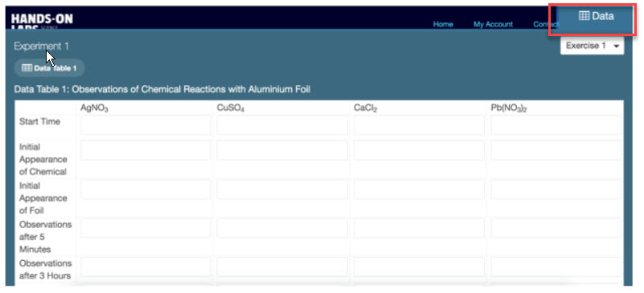This screenshot has width=644, height=293.
Task: Click Start Time field for CuSO4
Action: [282, 125]
